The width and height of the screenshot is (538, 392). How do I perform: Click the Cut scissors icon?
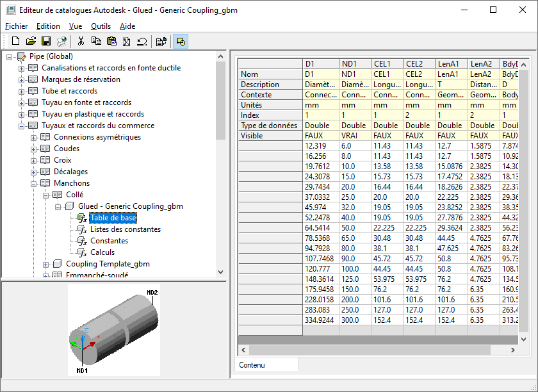pos(81,42)
